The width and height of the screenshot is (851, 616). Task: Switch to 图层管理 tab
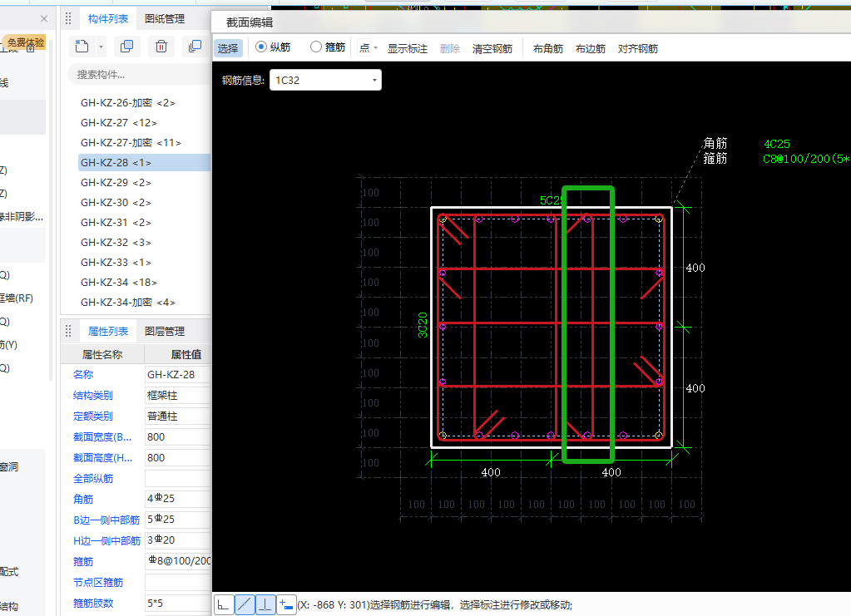(x=165, y=332)
